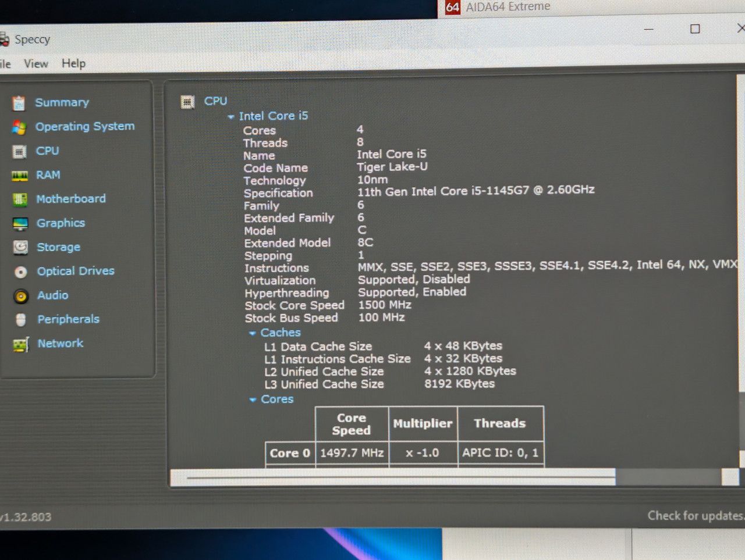
Task: Open the Summary section icon
Action: click(19, 104)
